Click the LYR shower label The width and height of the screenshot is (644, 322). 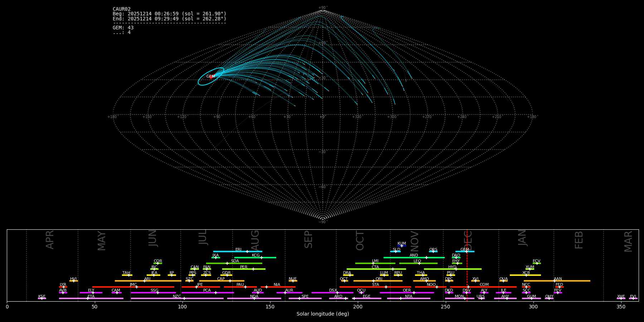click(x=63, y=285)
